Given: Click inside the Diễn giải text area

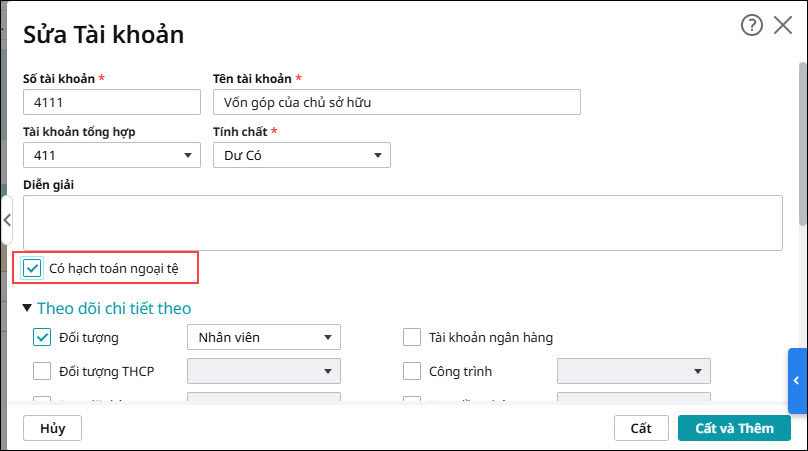Looking at the screenshot, I should point(402,222).
